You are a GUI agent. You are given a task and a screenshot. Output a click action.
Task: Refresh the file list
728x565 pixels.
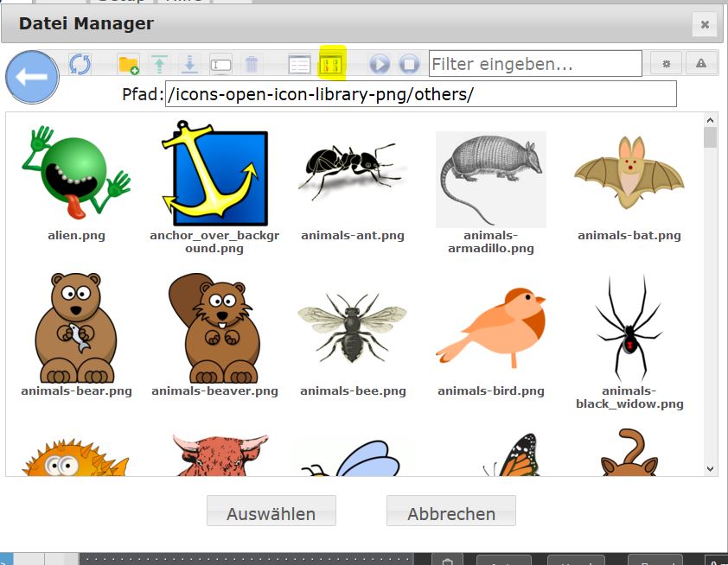pyautogui.click(x=80, y=64)
